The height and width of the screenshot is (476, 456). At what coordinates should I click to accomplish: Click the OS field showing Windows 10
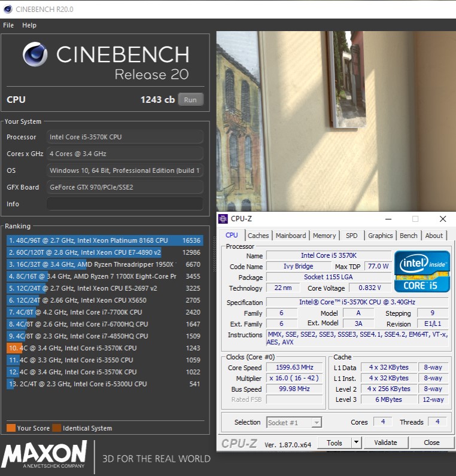click(125, 170)
